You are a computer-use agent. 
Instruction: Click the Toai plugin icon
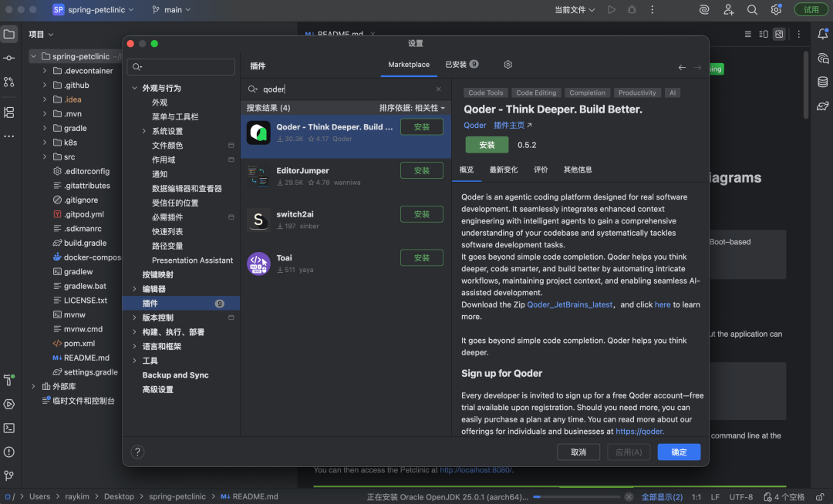tap(258, 264)
